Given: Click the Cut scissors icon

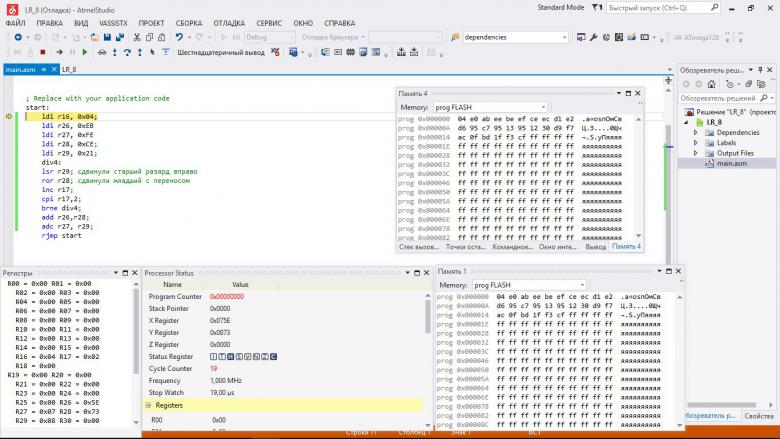Looking at the screenshot, I should 137,37.
